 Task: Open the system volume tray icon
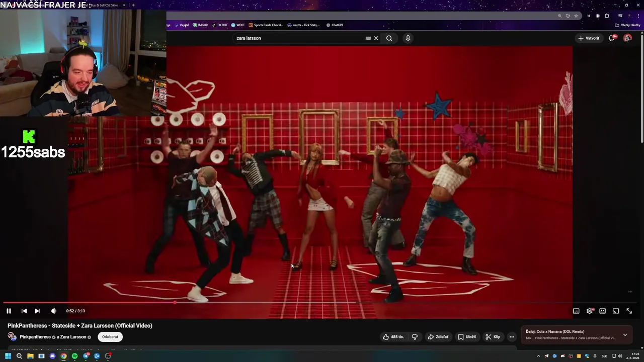(620, 356)
